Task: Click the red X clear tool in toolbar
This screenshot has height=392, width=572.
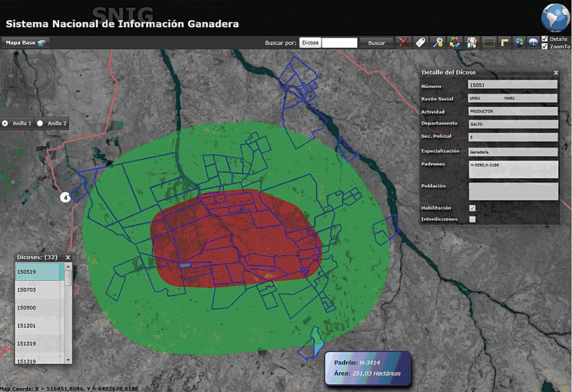Action: [x=404, y=43]
